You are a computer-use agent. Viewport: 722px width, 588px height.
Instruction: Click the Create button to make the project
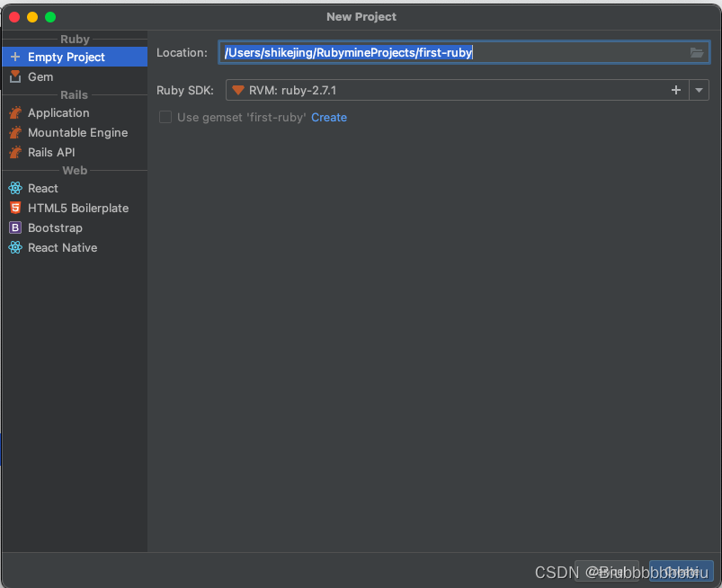[x=681, y=572]
